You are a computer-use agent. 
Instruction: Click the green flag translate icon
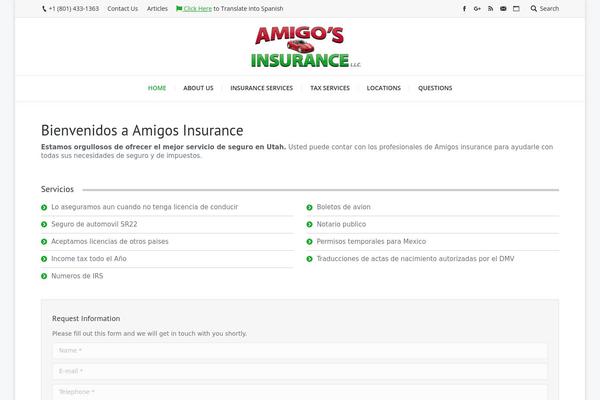(179, 8)
